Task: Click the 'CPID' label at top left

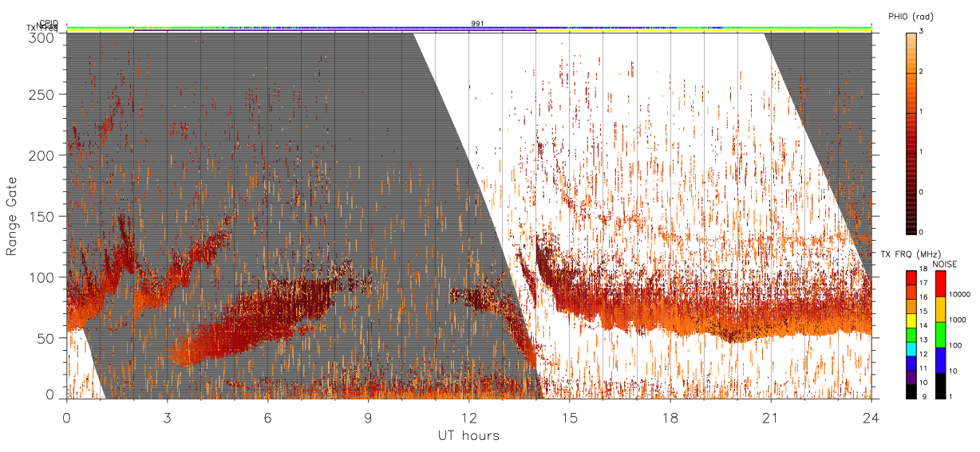Action: (x=49, y=23)
